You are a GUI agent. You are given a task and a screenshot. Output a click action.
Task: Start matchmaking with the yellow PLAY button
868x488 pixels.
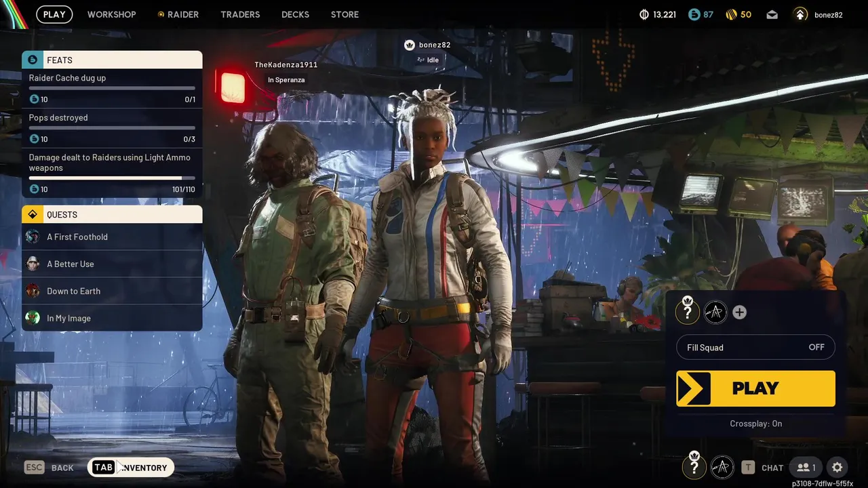tap(755, 388)
